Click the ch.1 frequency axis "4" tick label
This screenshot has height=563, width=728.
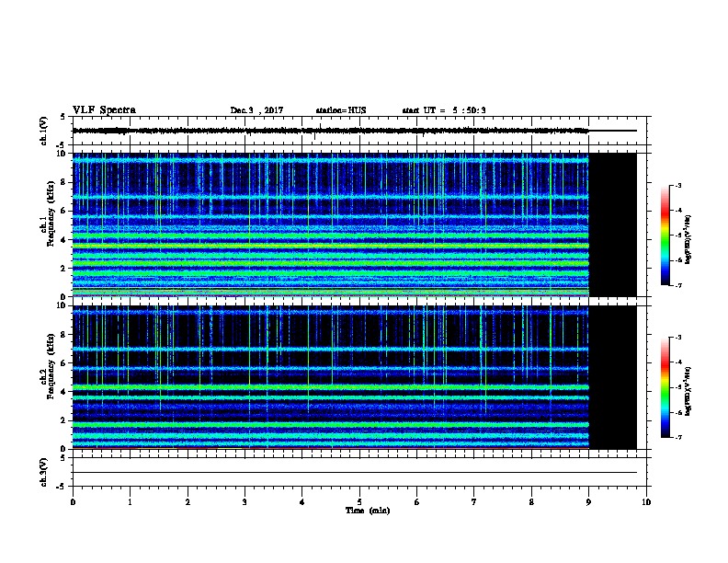point(63,240)
